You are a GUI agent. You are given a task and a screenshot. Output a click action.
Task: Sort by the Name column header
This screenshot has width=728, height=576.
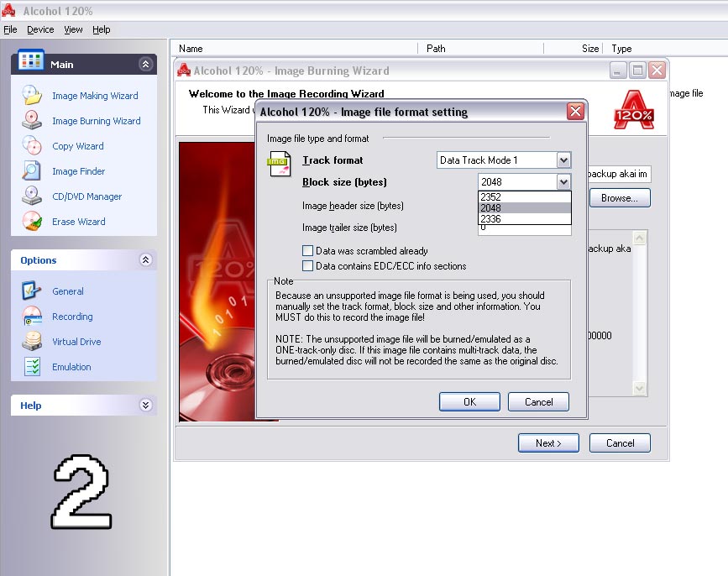coord(296,48)
